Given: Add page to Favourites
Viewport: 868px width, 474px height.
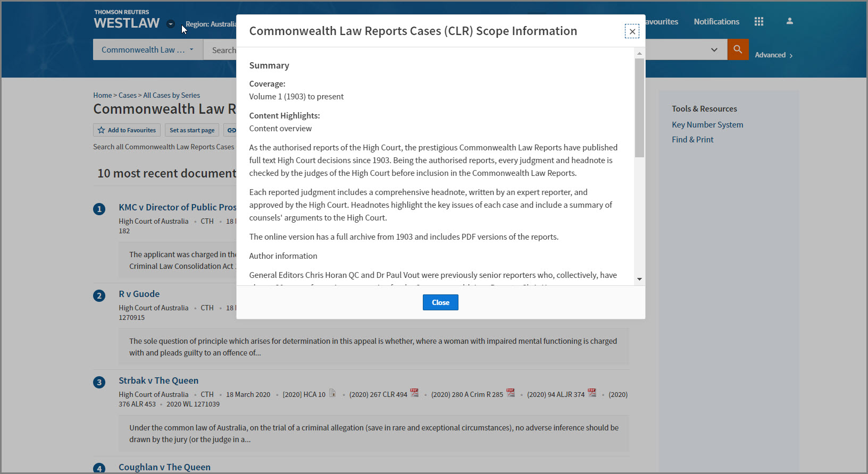Looking at the screenshot, I should [127, 130].
